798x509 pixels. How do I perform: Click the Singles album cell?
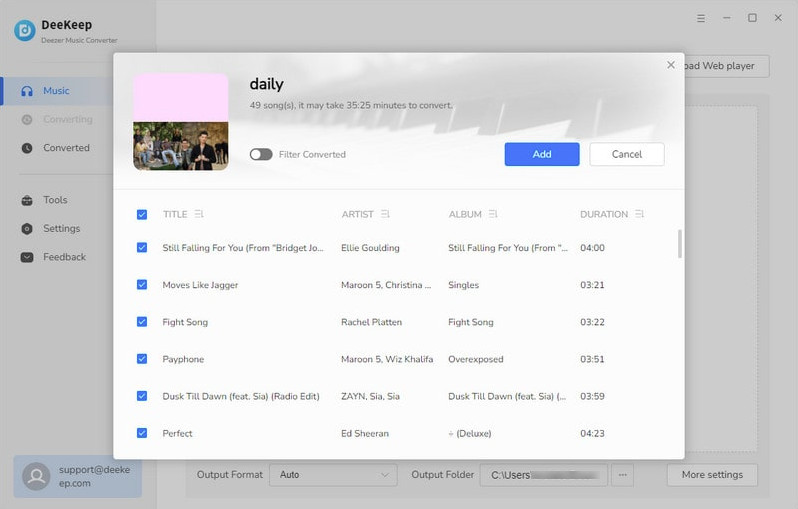click(463, 285)
